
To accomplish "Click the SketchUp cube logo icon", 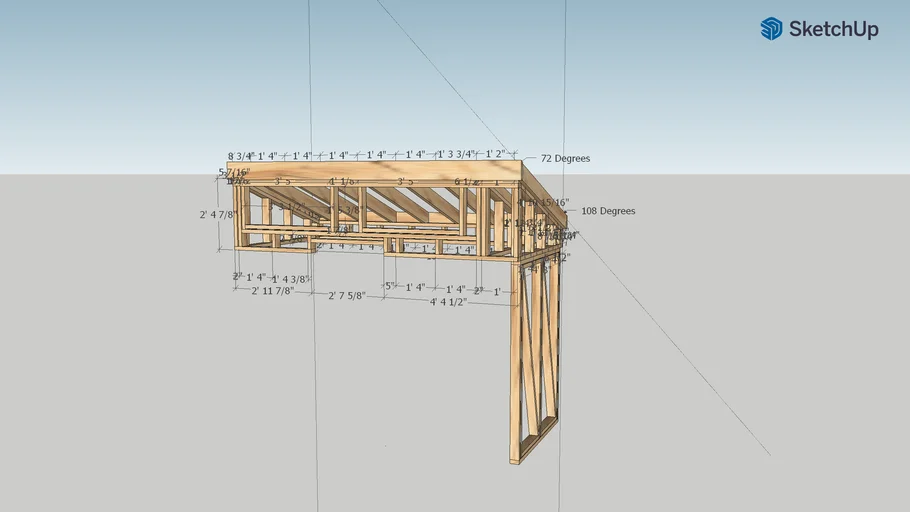I will coord(771,29).
